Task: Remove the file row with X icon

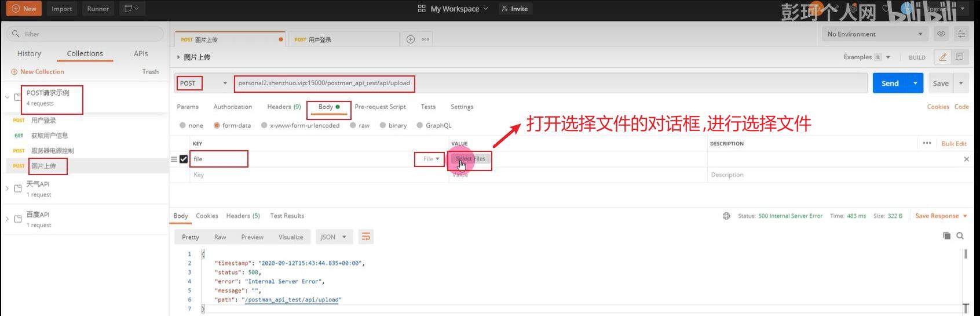Action: tap(966, 159)
